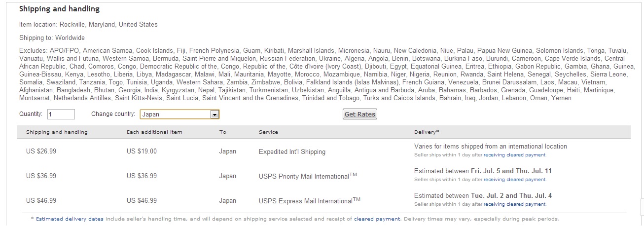The width and height of the screenshot is (644, 226).
Task: Open cleared payment link in Expedited Int'l row
Action: 514,155
